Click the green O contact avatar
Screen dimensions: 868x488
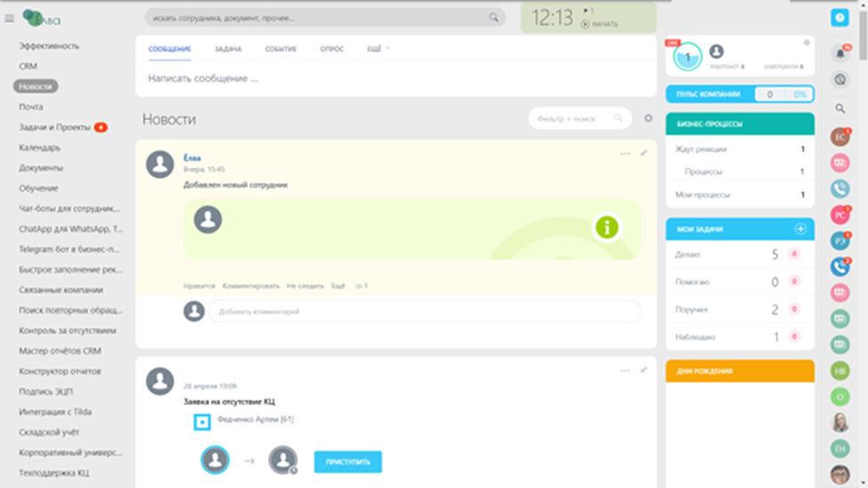click(840, 396)
